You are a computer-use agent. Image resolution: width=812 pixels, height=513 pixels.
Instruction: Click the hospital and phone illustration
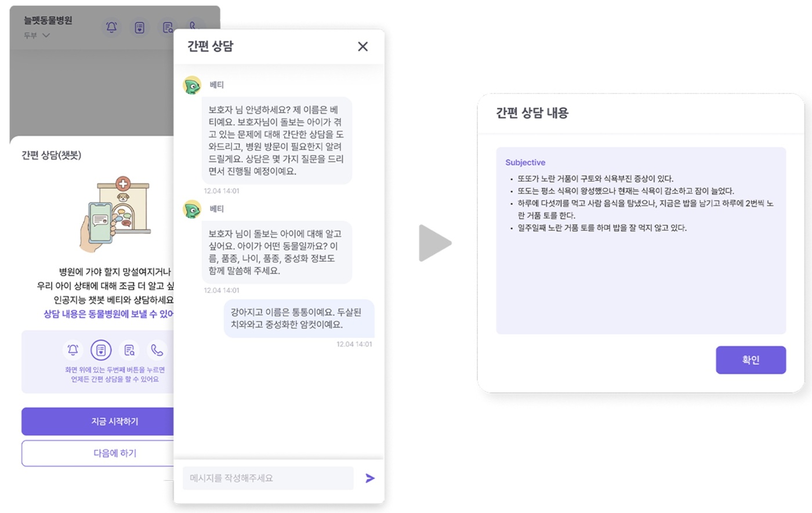[x=116, y=215]
